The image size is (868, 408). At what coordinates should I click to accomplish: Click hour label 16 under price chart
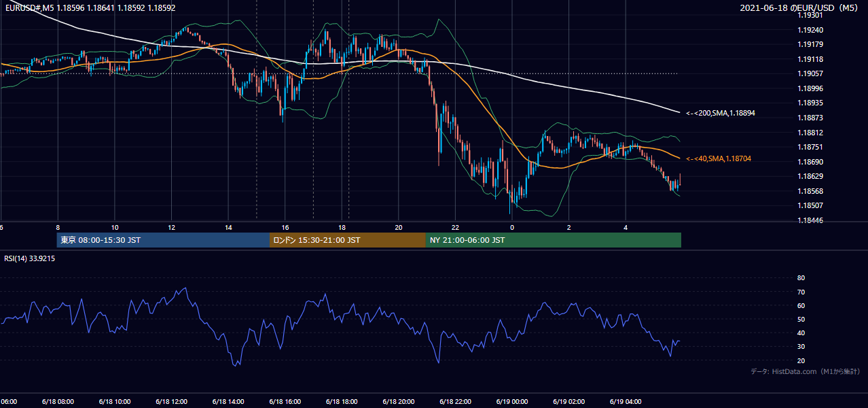(285, 228)
